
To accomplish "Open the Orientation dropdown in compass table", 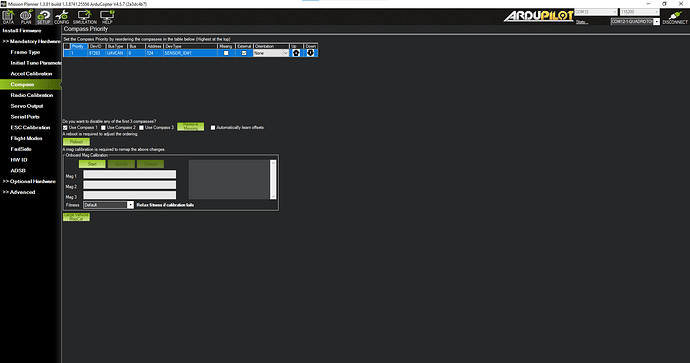I will 271,53.
